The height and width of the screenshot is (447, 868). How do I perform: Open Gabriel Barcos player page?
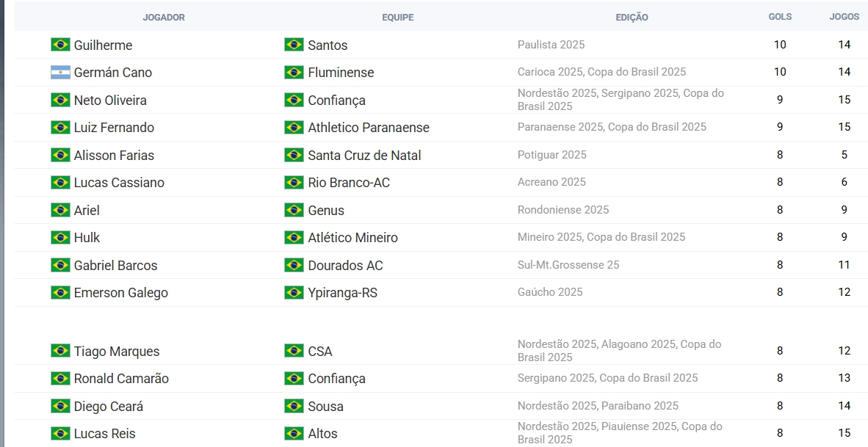116,265
